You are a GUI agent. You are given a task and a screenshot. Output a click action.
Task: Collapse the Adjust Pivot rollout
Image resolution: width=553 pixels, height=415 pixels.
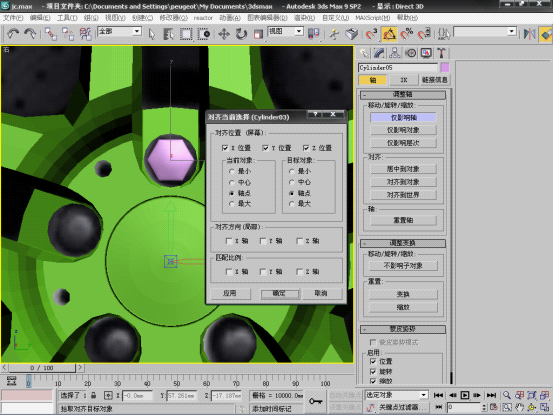click(403, 94)
